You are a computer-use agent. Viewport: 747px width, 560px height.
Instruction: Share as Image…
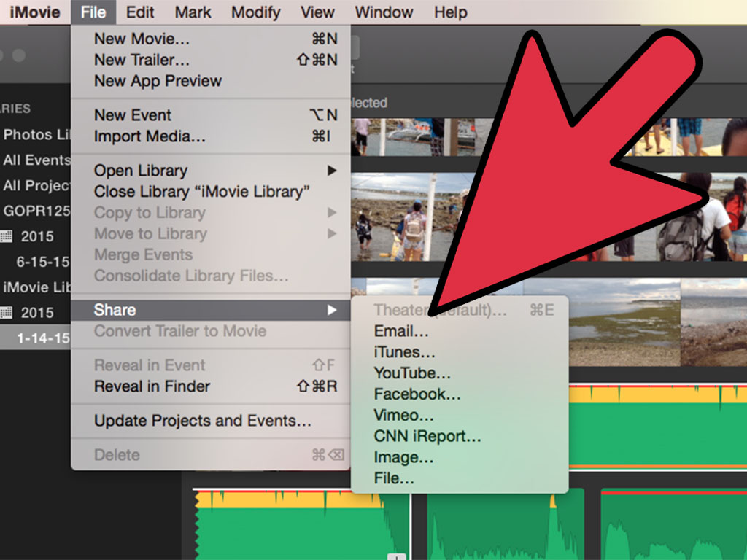click(460, 457)
